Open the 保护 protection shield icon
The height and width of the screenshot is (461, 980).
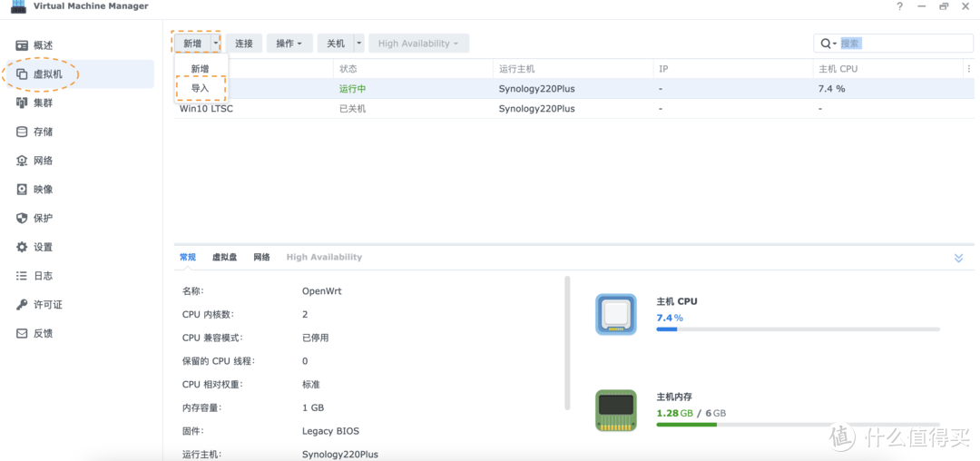click(22, 218)
